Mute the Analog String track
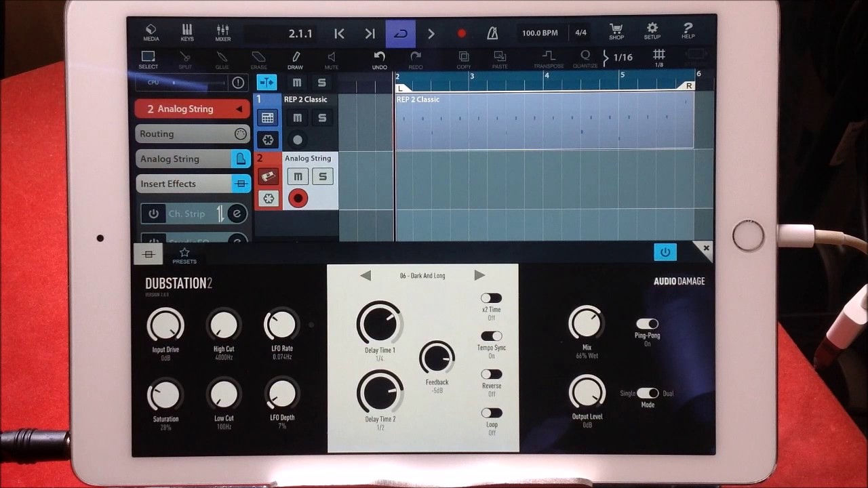The image size is (868, 488). point(298,177)
